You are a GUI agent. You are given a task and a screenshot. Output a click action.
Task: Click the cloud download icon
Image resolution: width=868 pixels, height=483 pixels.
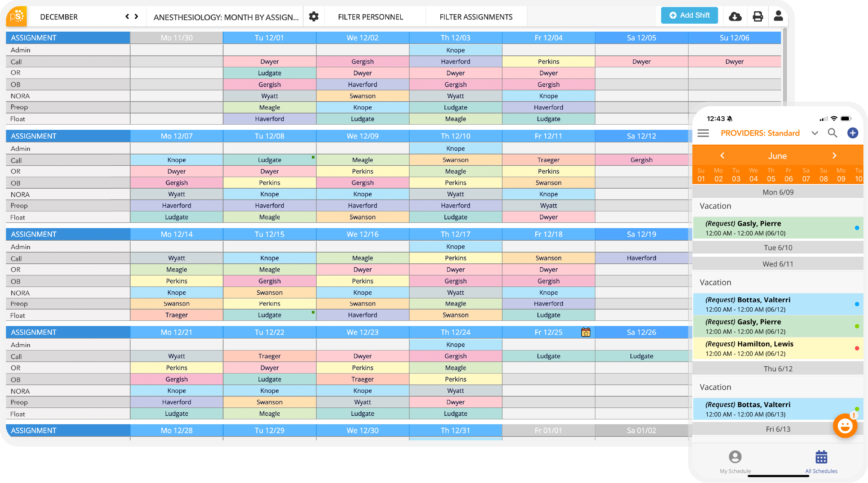735,17
